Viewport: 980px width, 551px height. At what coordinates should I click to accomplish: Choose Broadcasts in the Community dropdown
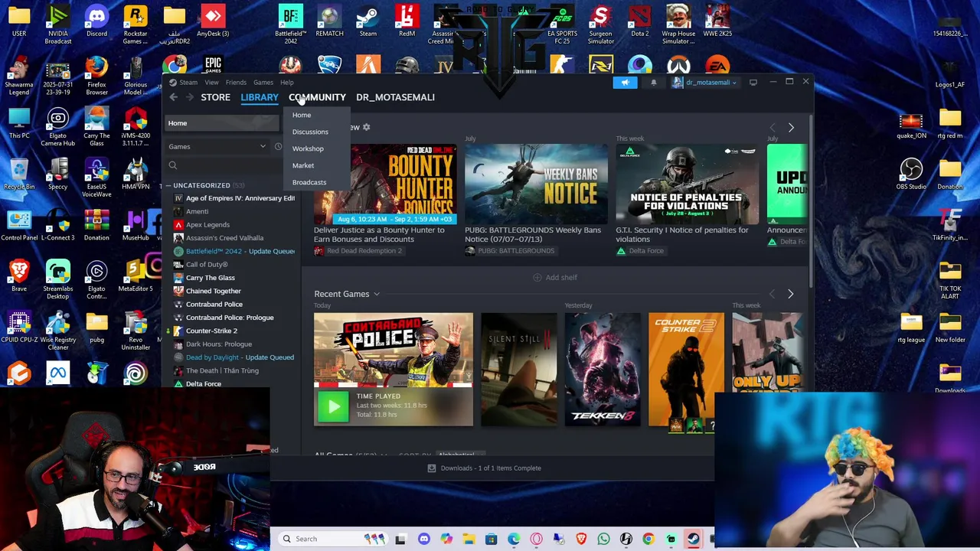point(309,182)
